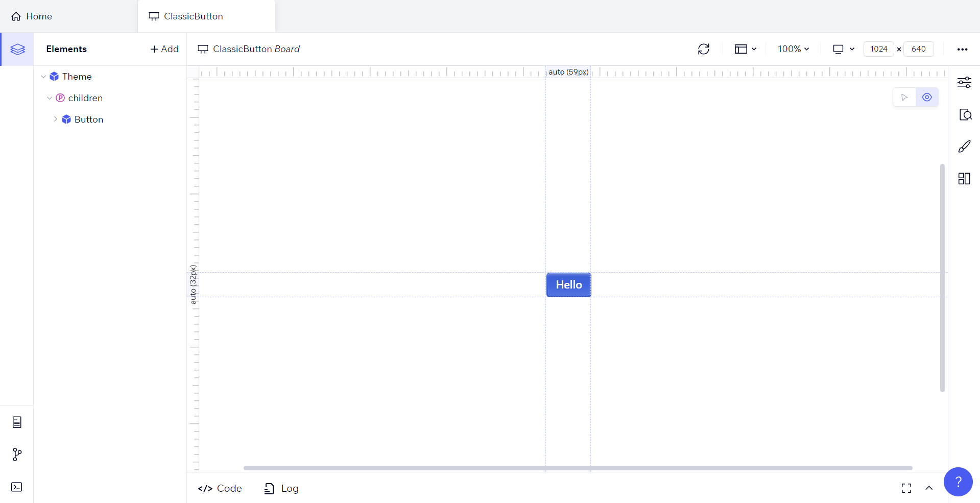Viewport: 980px width, 503px height.
Task: Click the canvas height field showing 640
Action: tap(919, 49)
